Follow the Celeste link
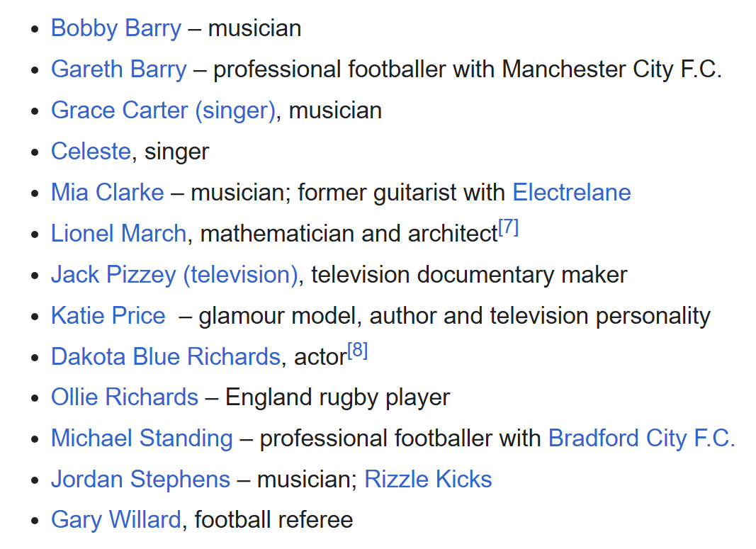Viewport: 756px width, 549px height. 91,152
